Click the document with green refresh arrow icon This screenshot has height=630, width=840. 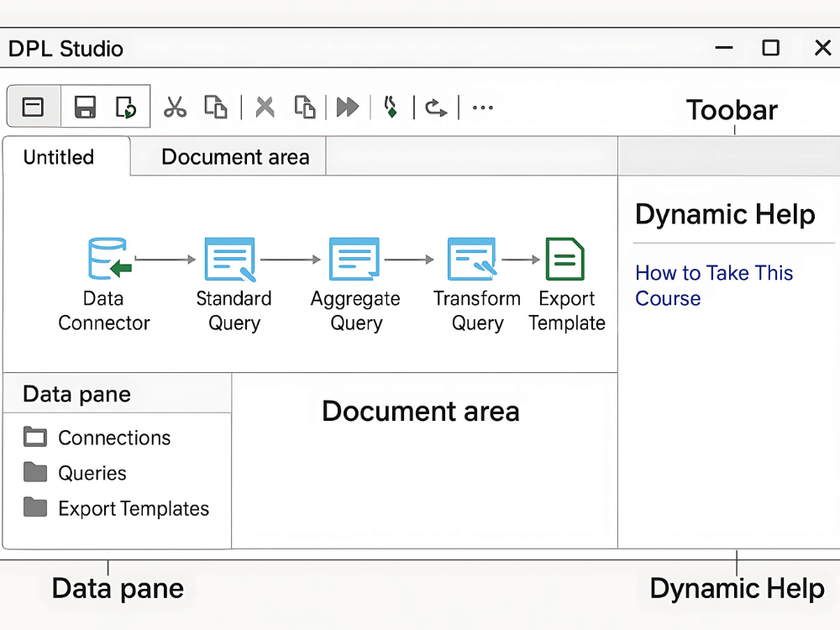coord(126,107)
